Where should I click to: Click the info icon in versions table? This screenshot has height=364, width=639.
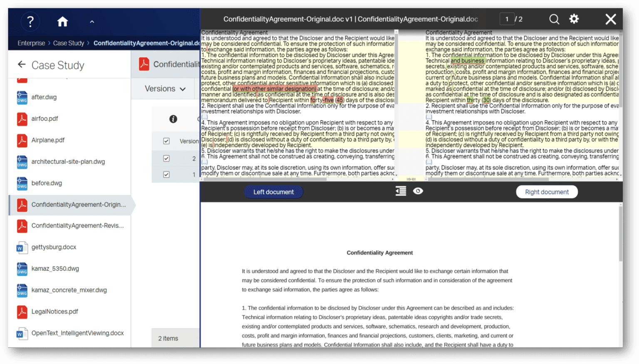click(173, 119)
